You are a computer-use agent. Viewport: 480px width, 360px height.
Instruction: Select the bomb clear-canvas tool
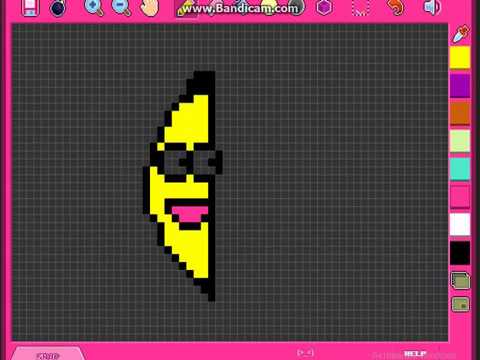(58, 8)
